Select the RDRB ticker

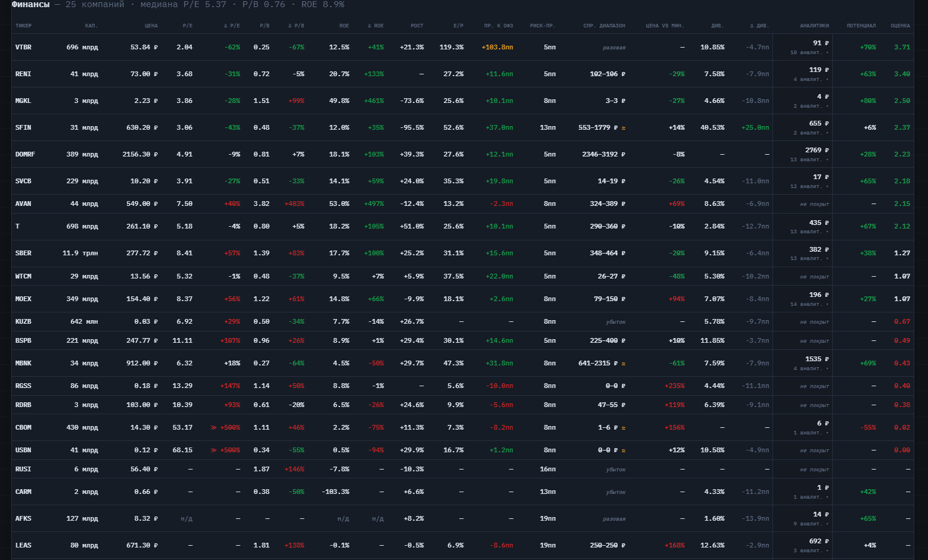(x=23, y=405)
